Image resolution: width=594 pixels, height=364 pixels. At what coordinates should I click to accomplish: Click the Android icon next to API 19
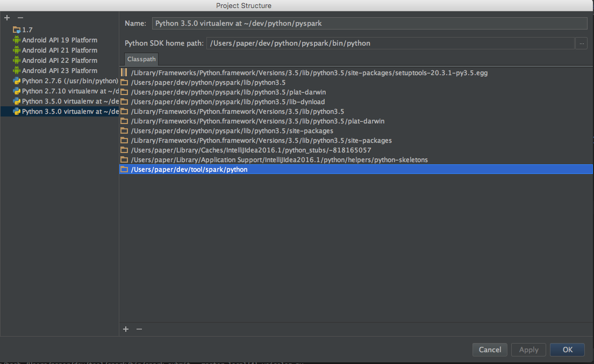[16, 40]
